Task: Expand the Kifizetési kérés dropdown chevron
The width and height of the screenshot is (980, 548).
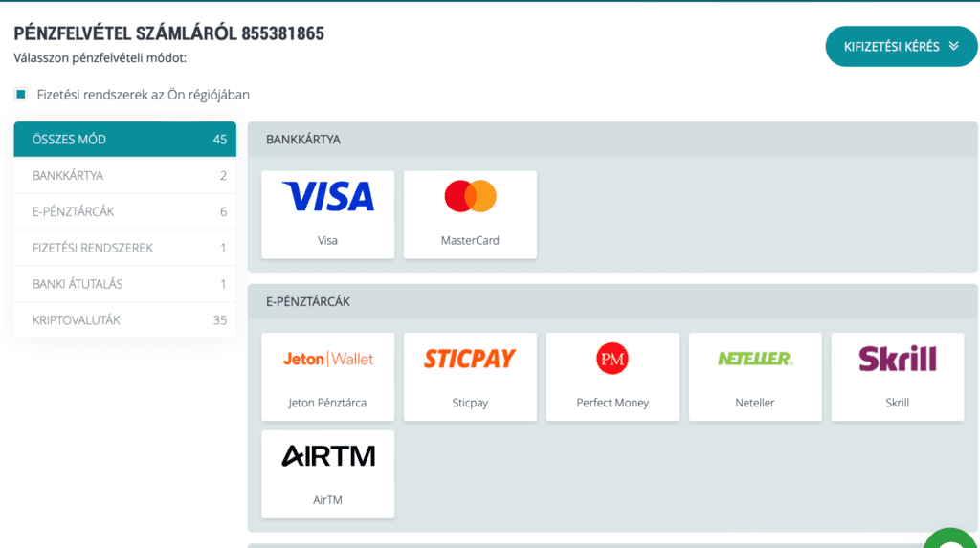Action: point(954,46)
